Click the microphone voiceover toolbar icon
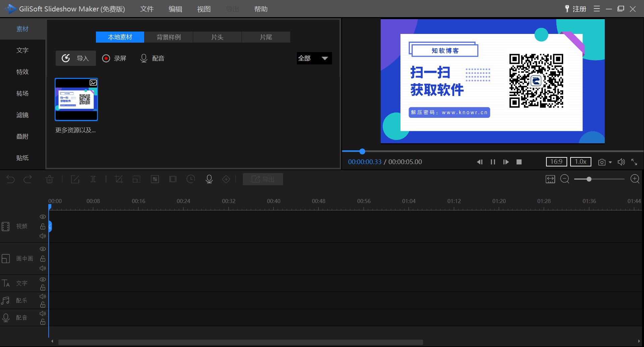This screenshot has width=644, height=347. (209, 179)
